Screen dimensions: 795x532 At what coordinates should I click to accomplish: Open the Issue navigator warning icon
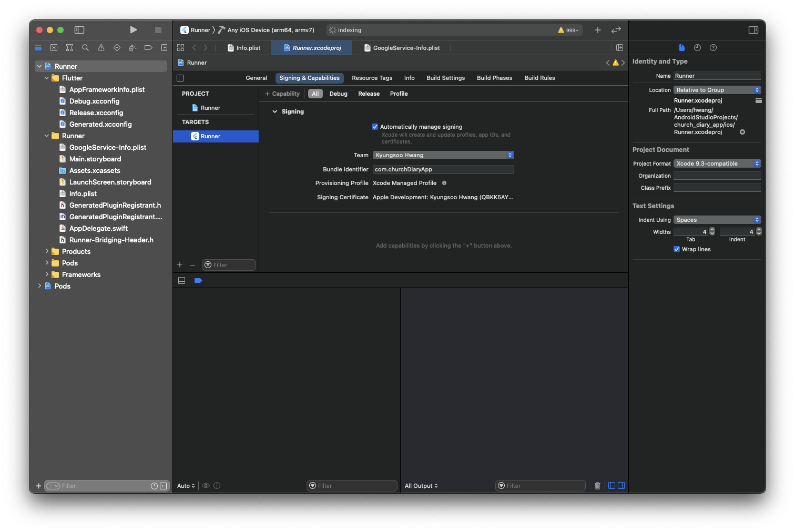click(x=101, y=48)
